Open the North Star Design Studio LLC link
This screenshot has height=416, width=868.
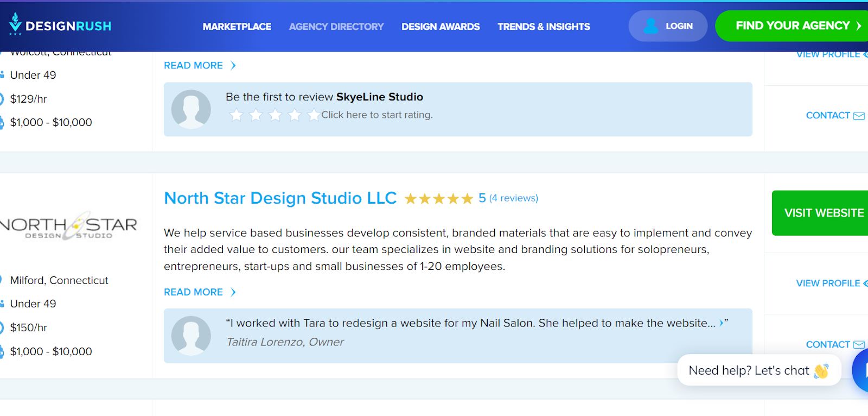(x=280, y=198)
